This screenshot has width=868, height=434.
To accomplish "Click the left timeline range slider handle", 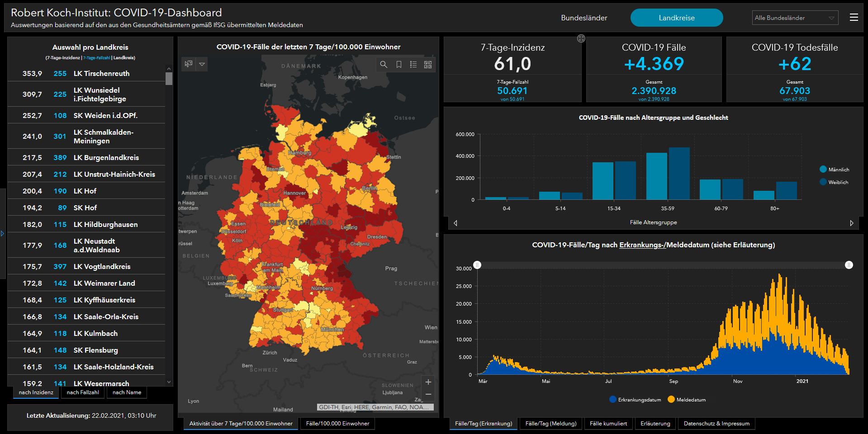I will point(477,265).
